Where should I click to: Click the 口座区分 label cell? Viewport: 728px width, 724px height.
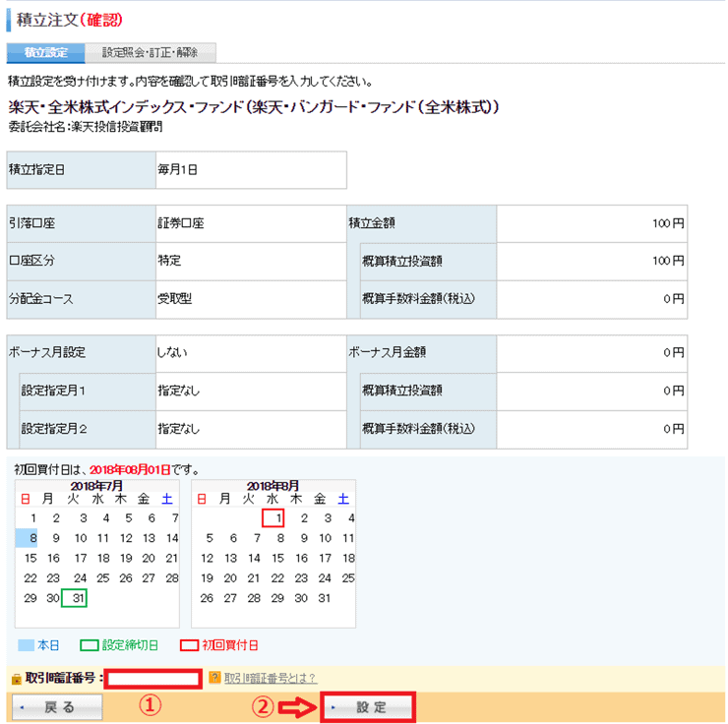[82, 261]
